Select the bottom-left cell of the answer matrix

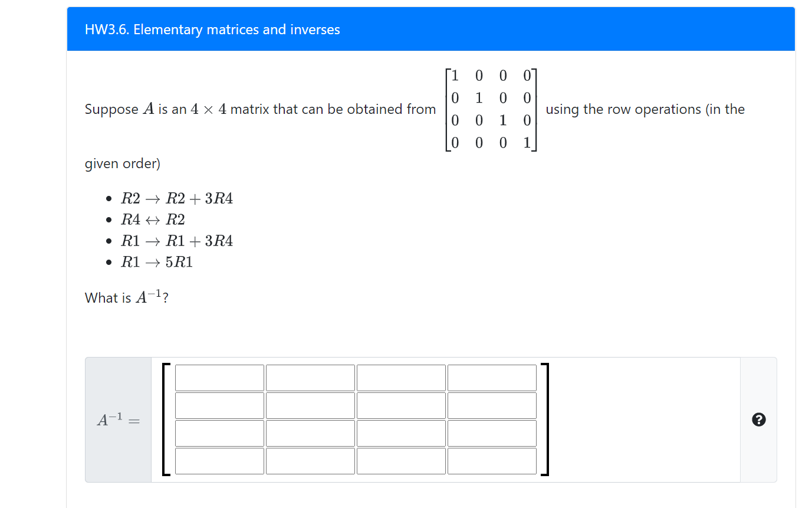tap(219, 460)
